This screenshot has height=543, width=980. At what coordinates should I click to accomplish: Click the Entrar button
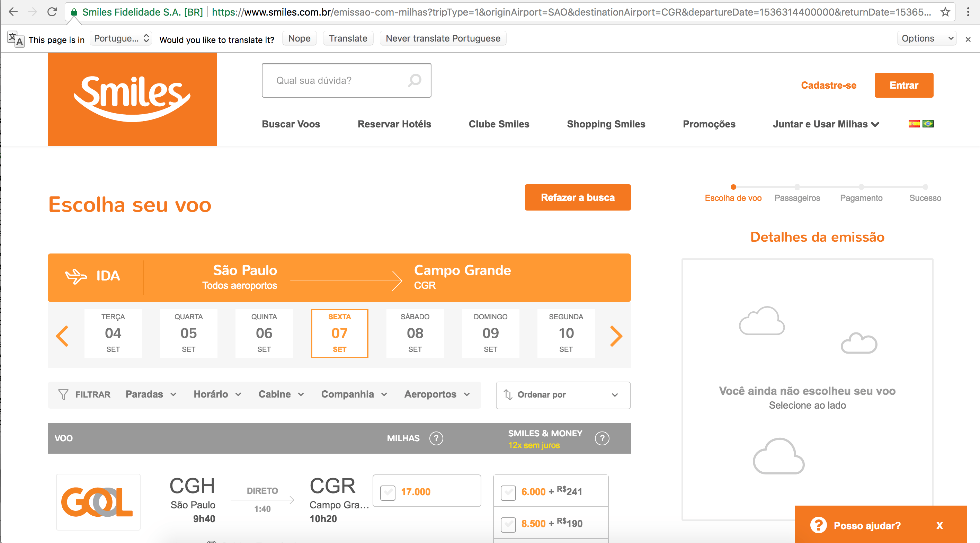(x=903, y=85)
